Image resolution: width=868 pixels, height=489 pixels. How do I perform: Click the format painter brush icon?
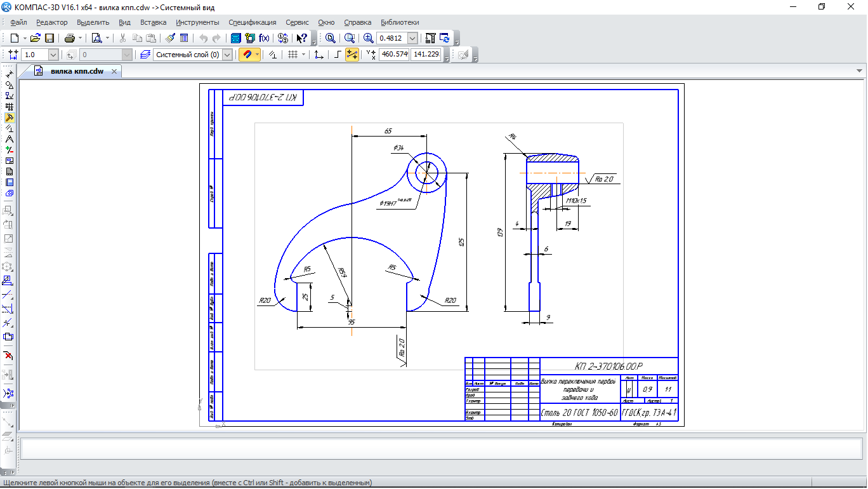169,38
